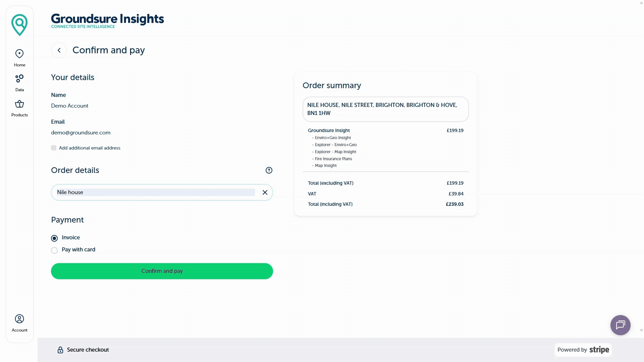Click the Groundsure pin logo icon
644x362 pixels.
(19, 25)
